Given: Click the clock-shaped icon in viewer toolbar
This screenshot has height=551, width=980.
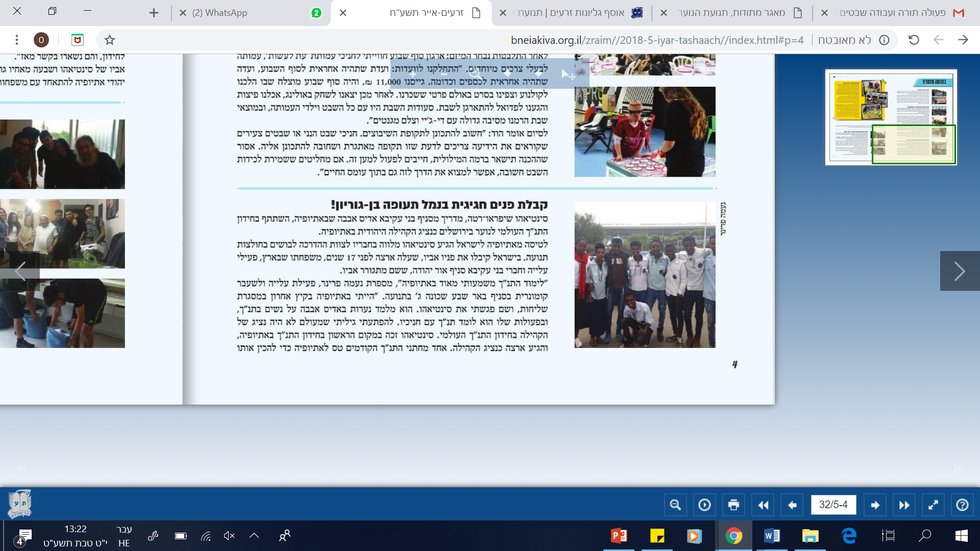Looking at the screenshot, I should click(x=704, y=505).
